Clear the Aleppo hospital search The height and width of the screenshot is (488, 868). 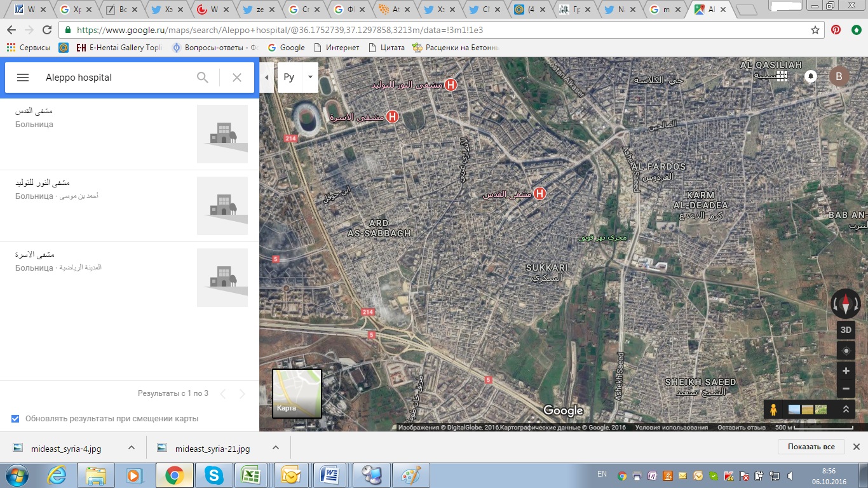tap(237, 78)
